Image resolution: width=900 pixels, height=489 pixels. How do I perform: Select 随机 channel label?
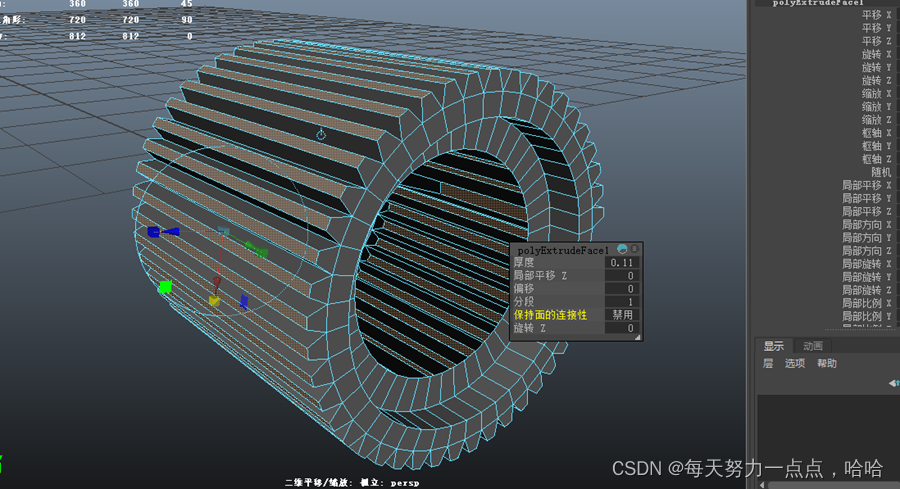(882, 172)
